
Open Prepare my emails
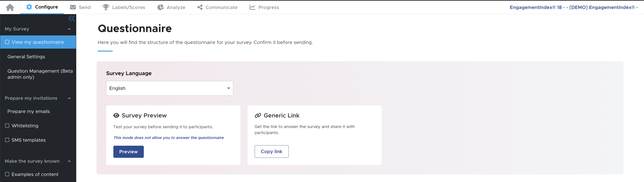tap(28, 111)
